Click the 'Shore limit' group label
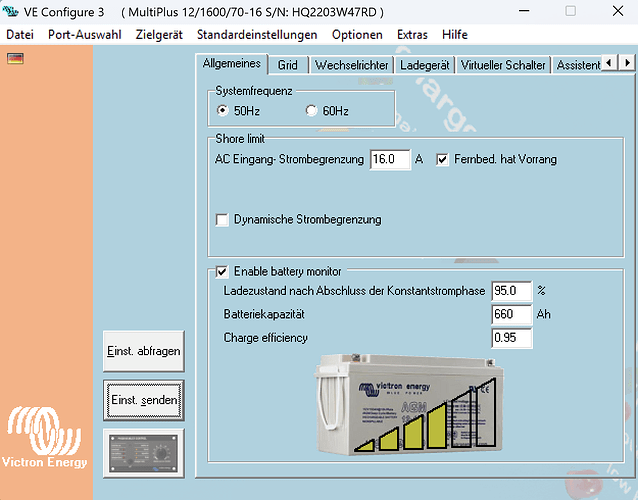The width and height of the screenshot is (638, 500). click(240, 139)
